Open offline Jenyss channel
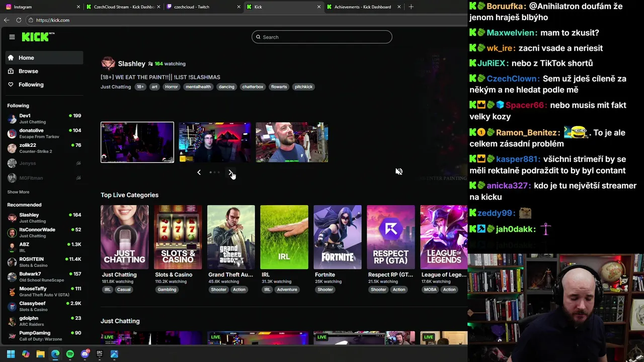This screenshot has height=362, width=644. pos(44,163)
